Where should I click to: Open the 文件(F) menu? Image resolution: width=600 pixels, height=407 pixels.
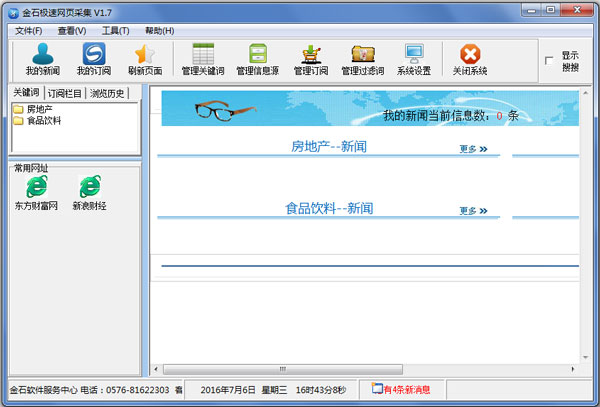28,31
